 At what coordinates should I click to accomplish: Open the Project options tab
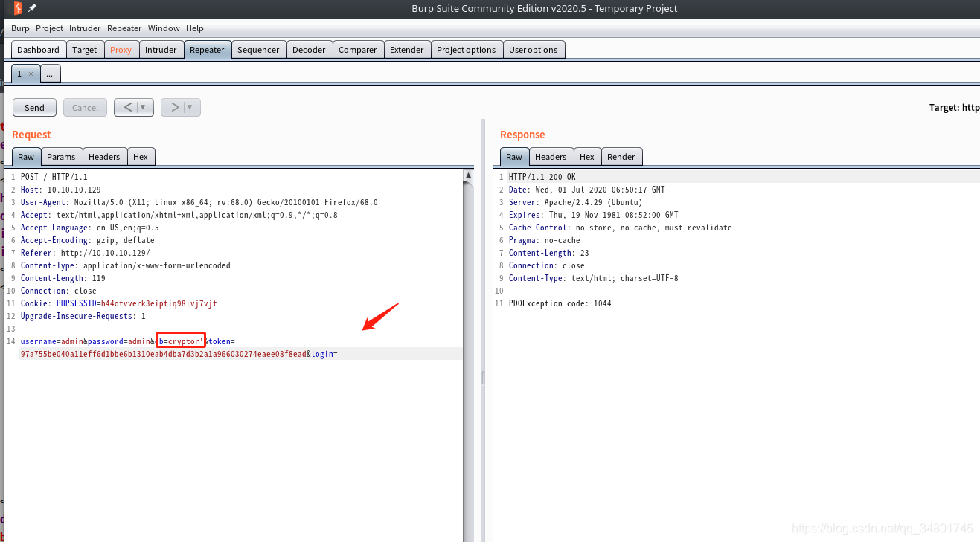[466, 50]
